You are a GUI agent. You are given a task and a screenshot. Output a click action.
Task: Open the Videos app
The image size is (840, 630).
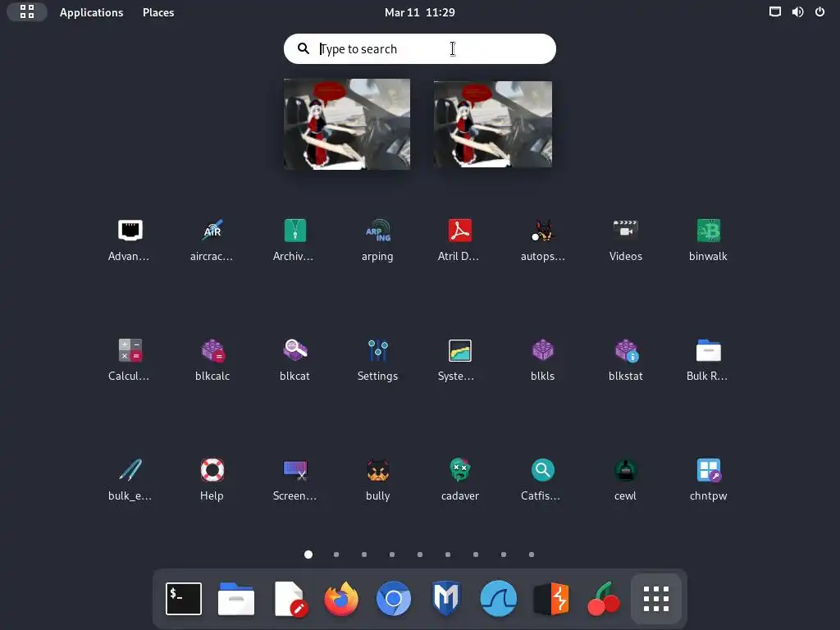tap(625, 231)
